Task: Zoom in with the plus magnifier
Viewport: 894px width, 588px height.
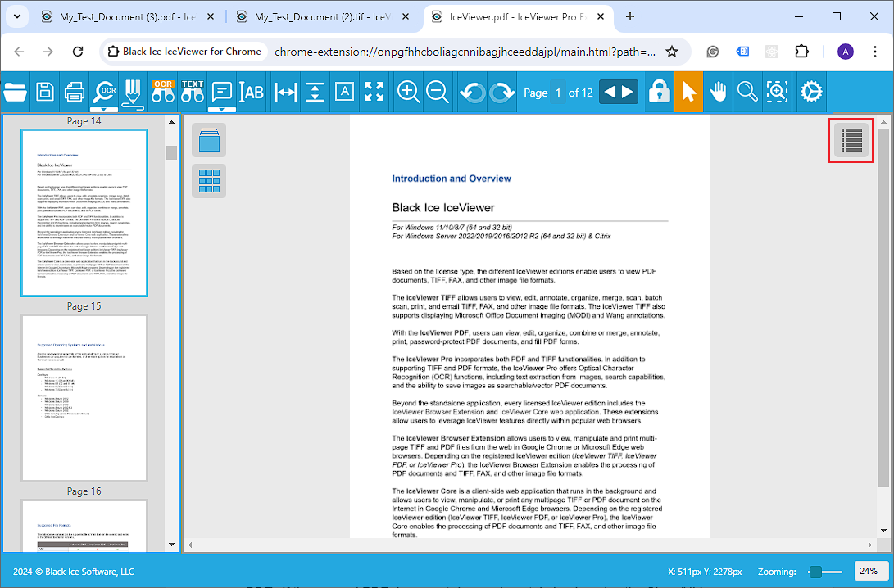Action: pos(408,92)
